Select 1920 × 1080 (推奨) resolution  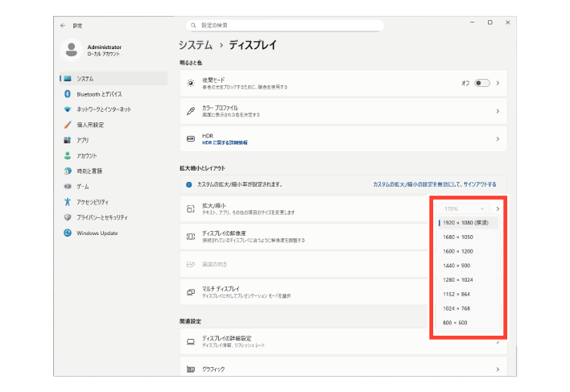click(x=469, y=221)
